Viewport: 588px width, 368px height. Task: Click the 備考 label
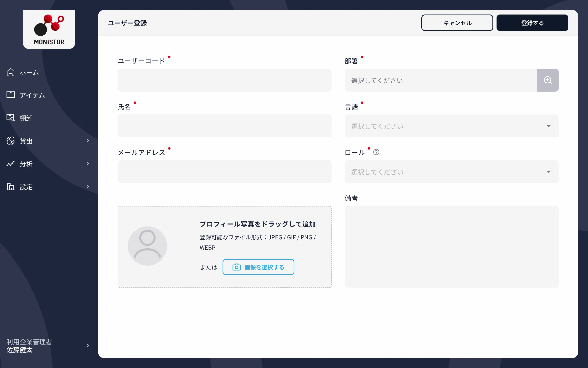click(x=351, y=198)
